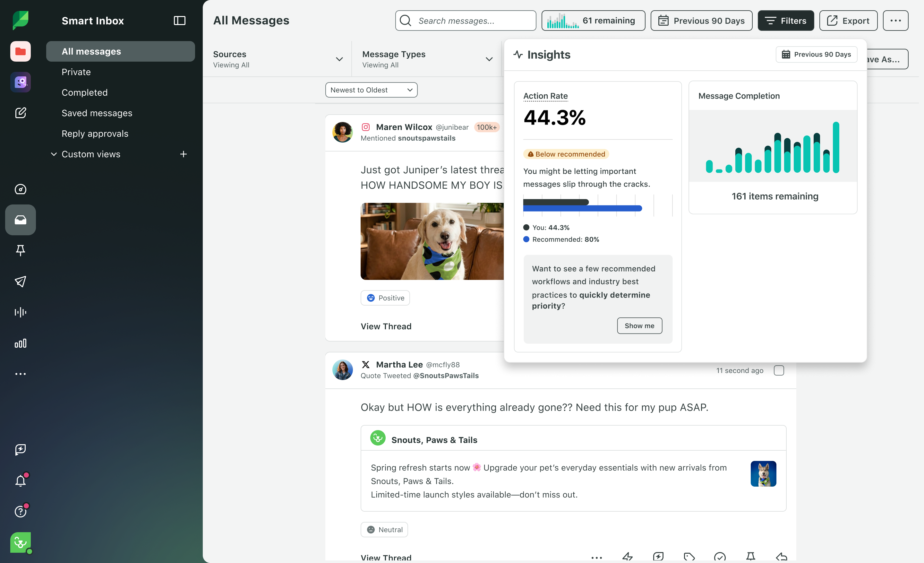Viewport: 924px width, 563px height.
Task: Open the lightning chat bubble icon in left rail
Action: 20,449
